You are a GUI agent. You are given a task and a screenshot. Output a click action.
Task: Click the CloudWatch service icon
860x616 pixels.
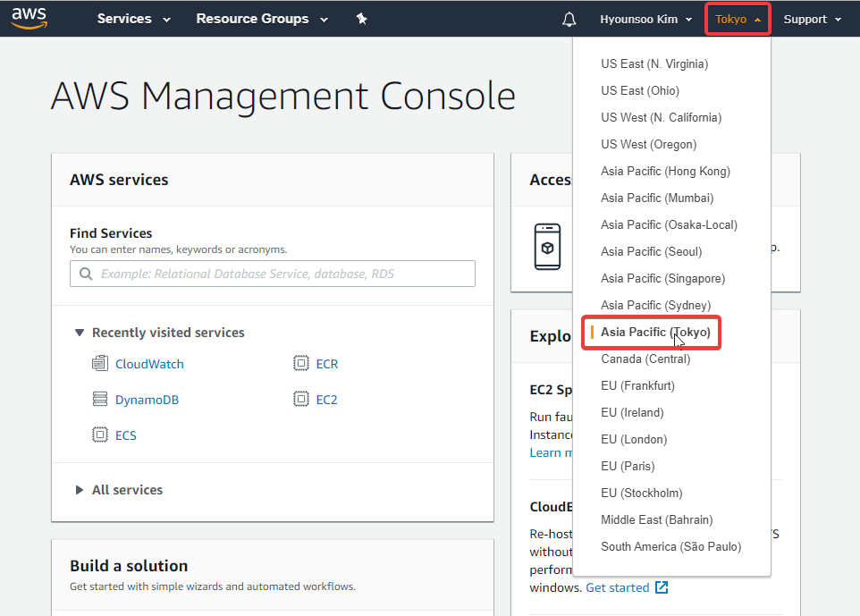[x=100, y=363]
